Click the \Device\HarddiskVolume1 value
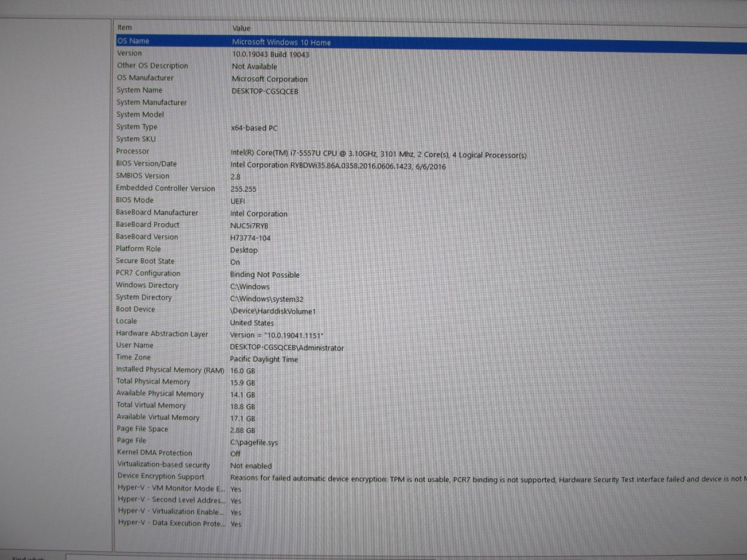Screen dimensions: 747x560 click(x=273, y=311)
